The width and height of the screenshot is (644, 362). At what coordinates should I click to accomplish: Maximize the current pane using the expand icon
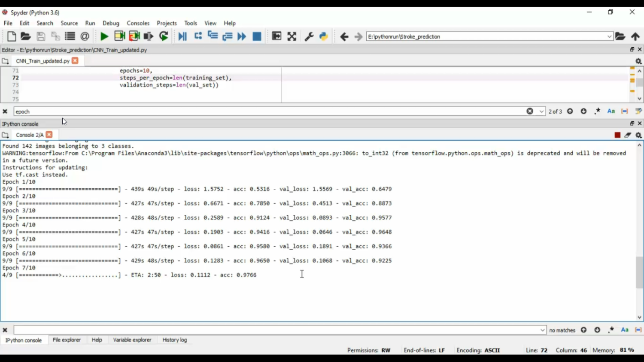(x=292, y=36)
